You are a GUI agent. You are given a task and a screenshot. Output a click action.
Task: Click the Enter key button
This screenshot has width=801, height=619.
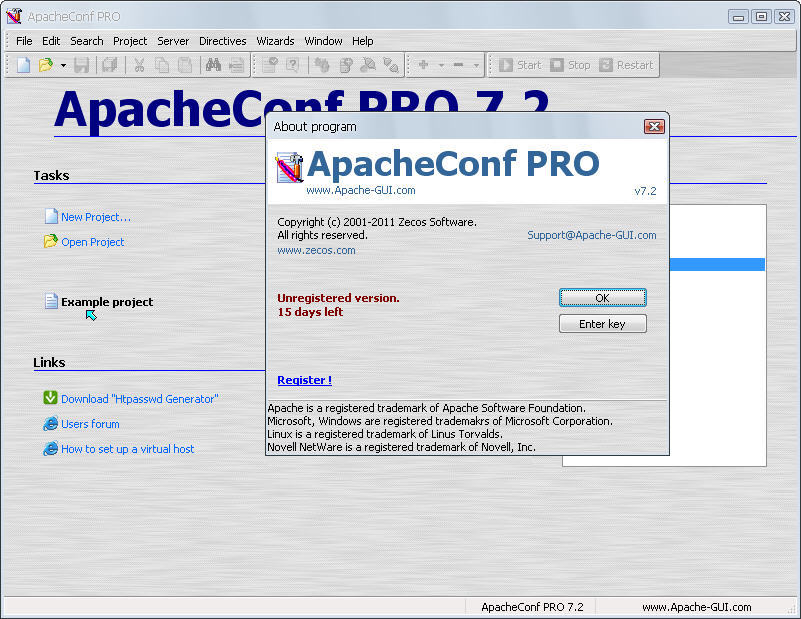tap(603, 324)
